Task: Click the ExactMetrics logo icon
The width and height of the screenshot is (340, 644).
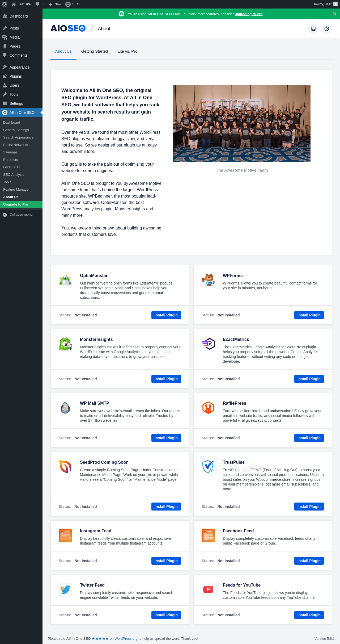Action: click(x=208, y=344)
